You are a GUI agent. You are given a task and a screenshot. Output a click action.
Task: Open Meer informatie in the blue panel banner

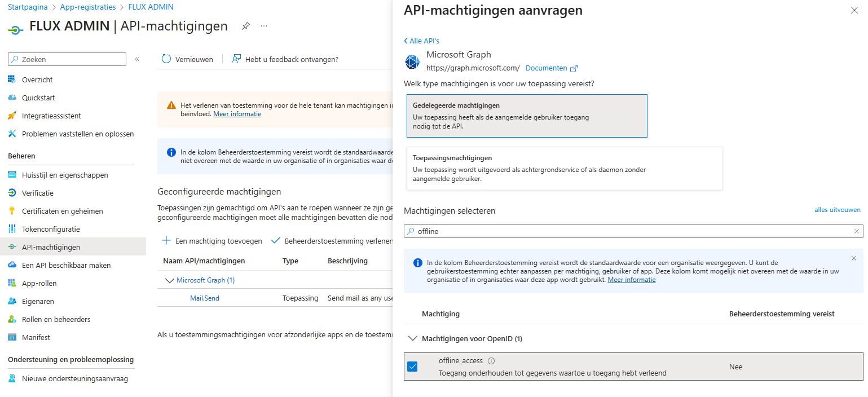[632, 280]
